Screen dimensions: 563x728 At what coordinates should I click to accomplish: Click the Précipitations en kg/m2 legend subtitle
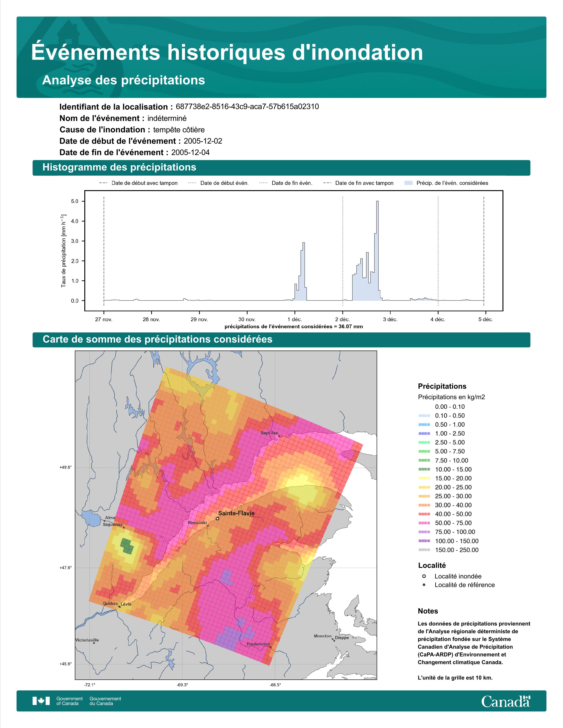click(451, 397)
